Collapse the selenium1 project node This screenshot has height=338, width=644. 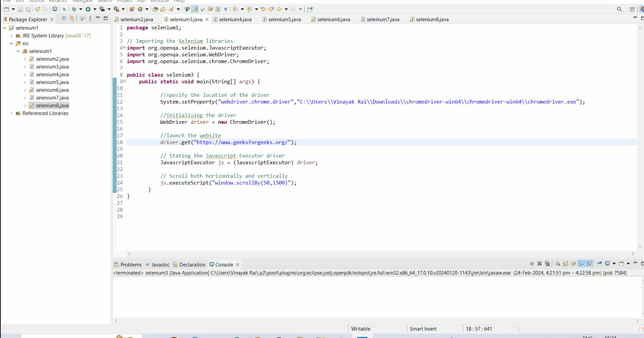4,28
